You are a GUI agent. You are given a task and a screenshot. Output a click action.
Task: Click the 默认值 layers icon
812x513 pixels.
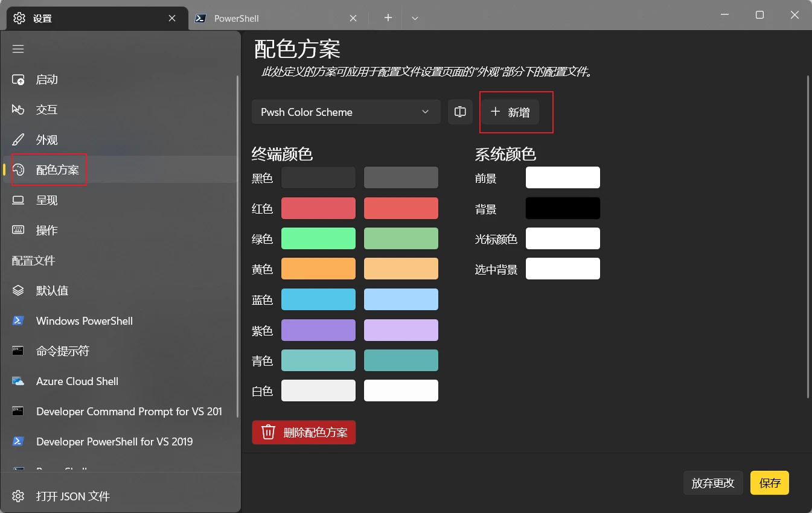[x=18, y=291]
